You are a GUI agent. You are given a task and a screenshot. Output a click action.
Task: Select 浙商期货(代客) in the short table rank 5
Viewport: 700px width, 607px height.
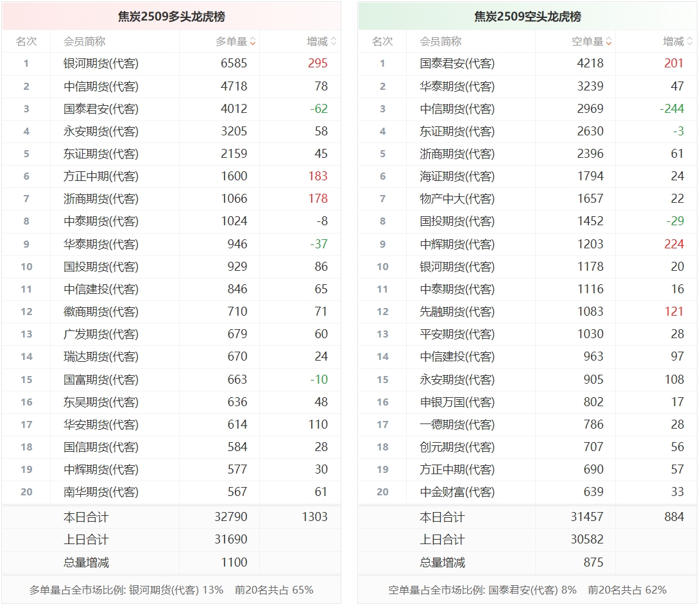click(x=457, y=153)
